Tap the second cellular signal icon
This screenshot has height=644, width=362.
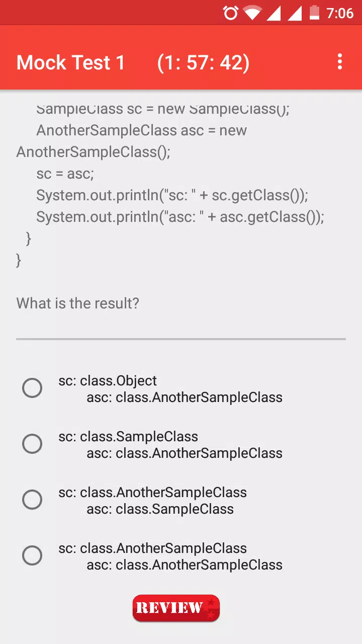click(x=295, y=13)
